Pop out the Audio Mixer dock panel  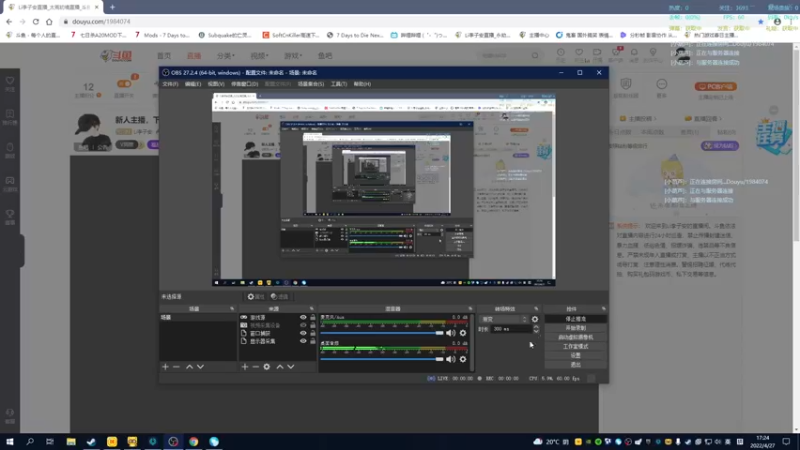click(470, 309)
